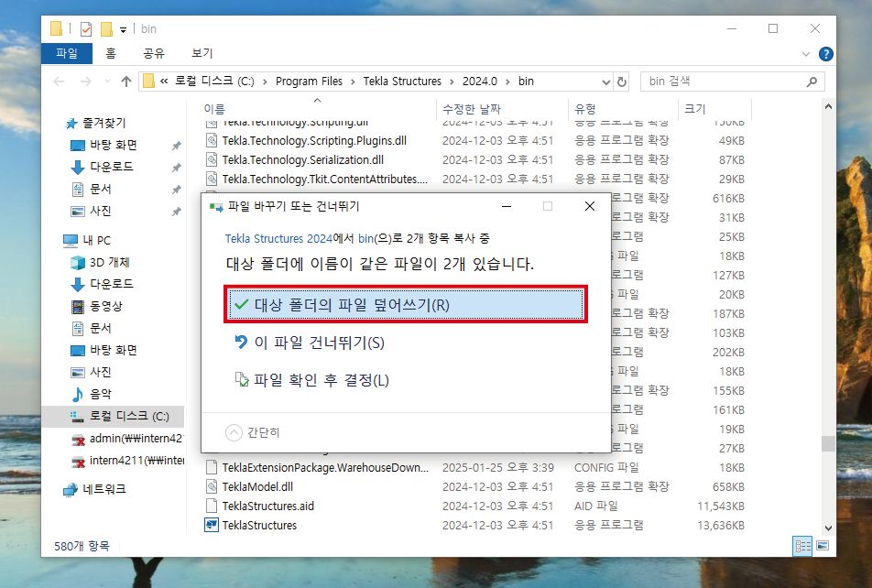Select TeklaModel.dll file
This screenshot has width=872, height=588.
[257, 486]
